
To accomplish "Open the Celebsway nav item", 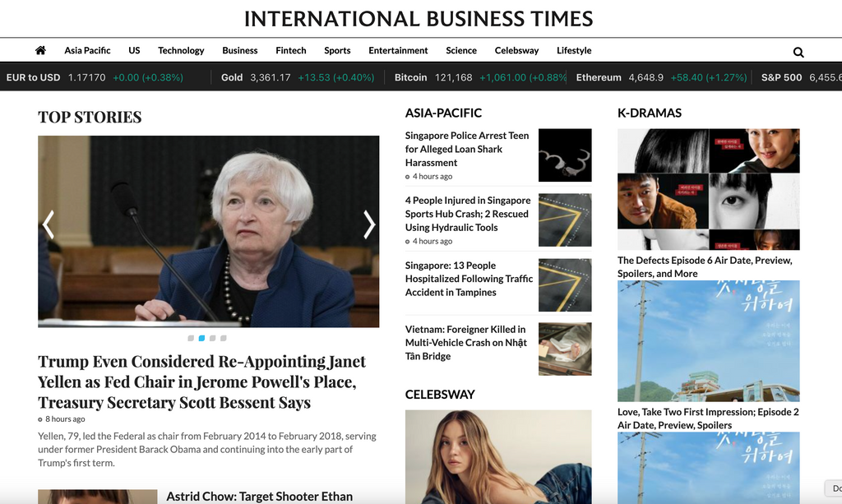I will (516, 50).
